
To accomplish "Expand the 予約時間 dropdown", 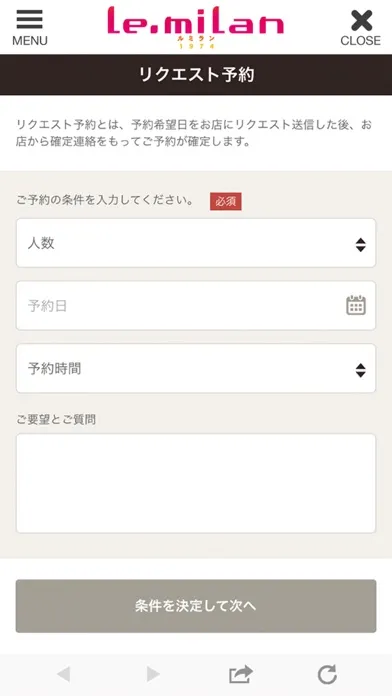I will 196,368.
